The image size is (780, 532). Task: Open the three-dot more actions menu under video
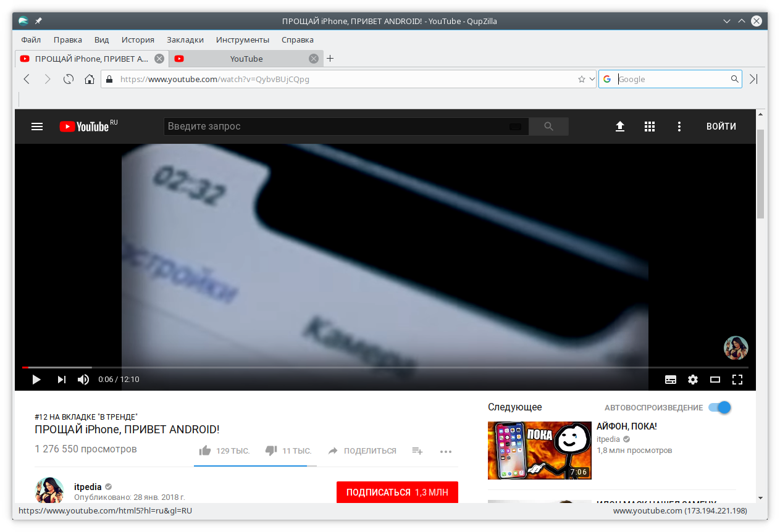pyautogui.click(x=446, y=451)
